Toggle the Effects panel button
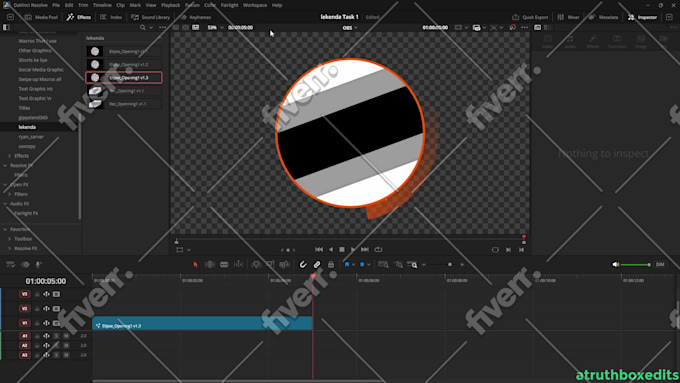Screen dimensions: 680x383 click(x=78, y=17)
